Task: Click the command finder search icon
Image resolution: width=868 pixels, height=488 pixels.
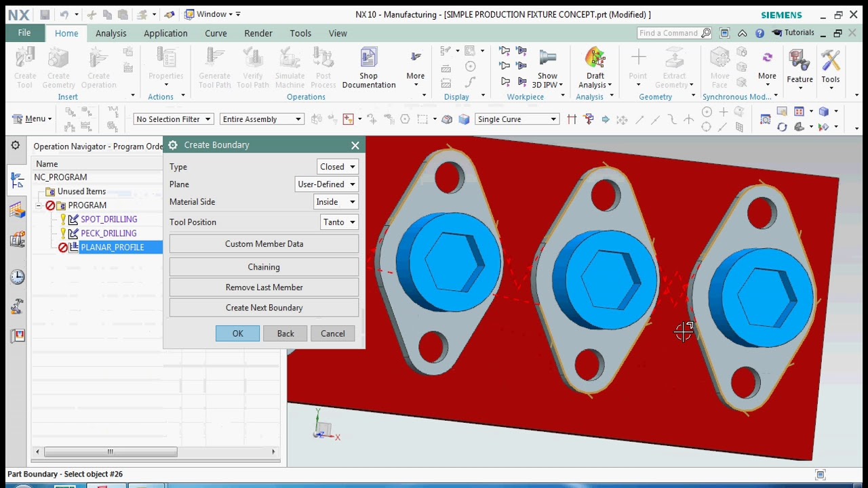Action: click(706, 33)
